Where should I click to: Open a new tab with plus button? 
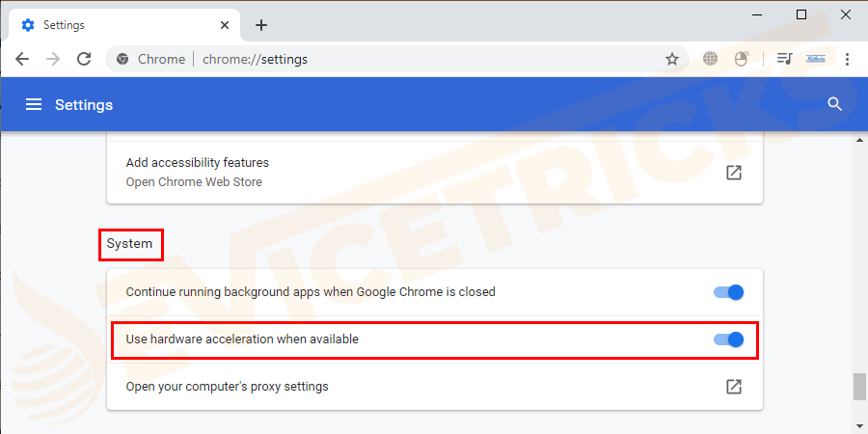click(260, 25)
